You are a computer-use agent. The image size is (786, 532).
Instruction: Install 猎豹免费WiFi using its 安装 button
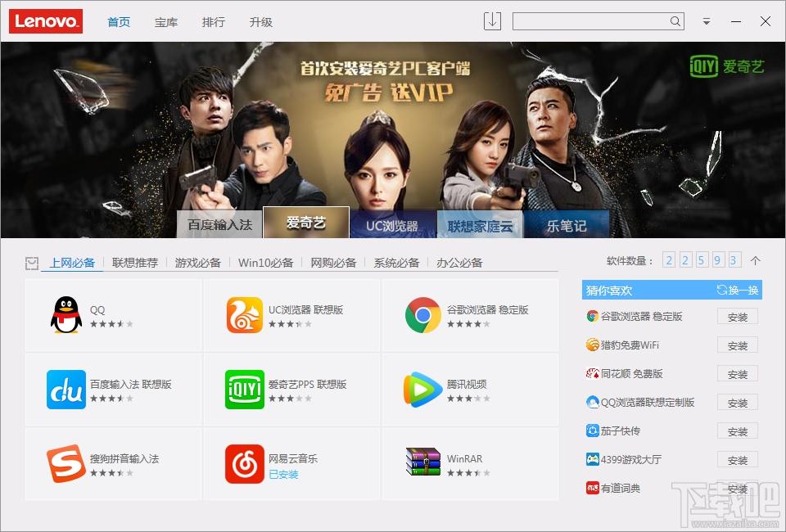[737, 345]
